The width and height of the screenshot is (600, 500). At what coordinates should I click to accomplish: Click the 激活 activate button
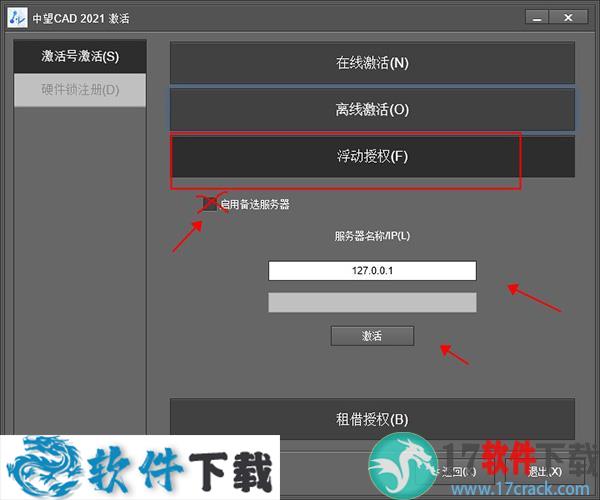[372, 336]
